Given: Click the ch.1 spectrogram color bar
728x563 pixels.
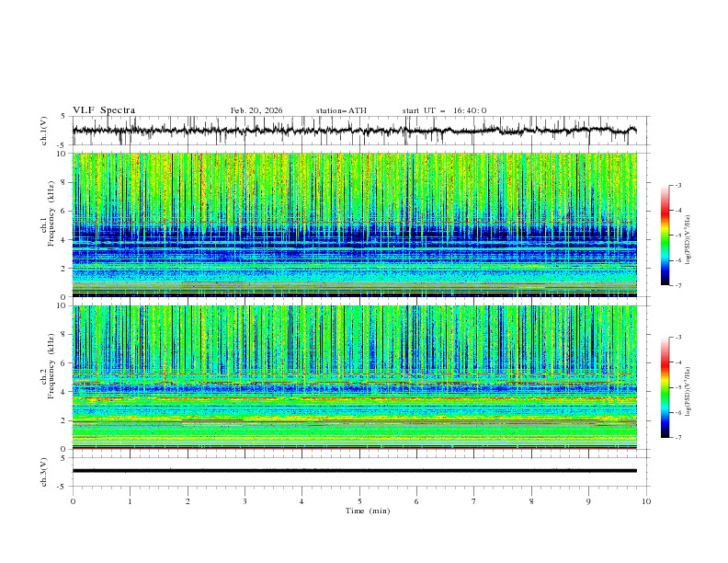Looking at the screenshot, I should tap(665, 236).
